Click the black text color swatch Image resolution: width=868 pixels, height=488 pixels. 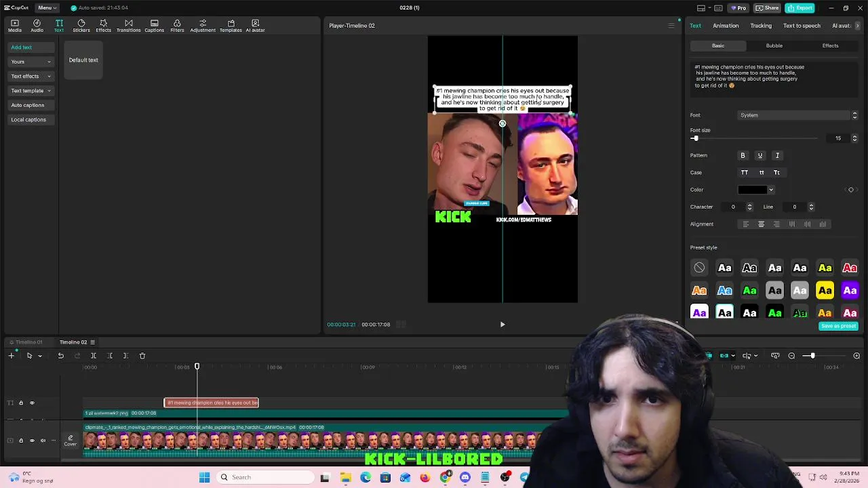[x=752, y=190]
